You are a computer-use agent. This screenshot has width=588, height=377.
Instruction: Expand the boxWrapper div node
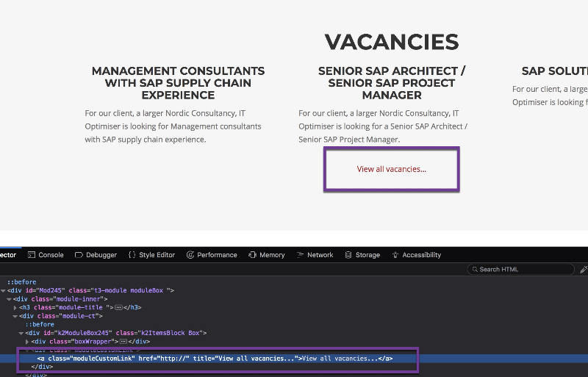tap(27, 342)
